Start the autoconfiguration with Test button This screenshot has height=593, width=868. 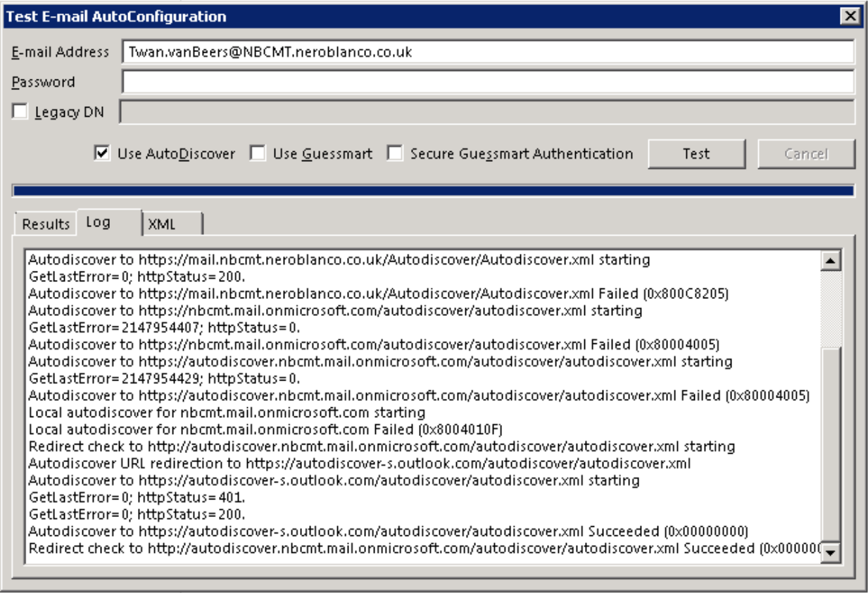(x=696, y=153)
